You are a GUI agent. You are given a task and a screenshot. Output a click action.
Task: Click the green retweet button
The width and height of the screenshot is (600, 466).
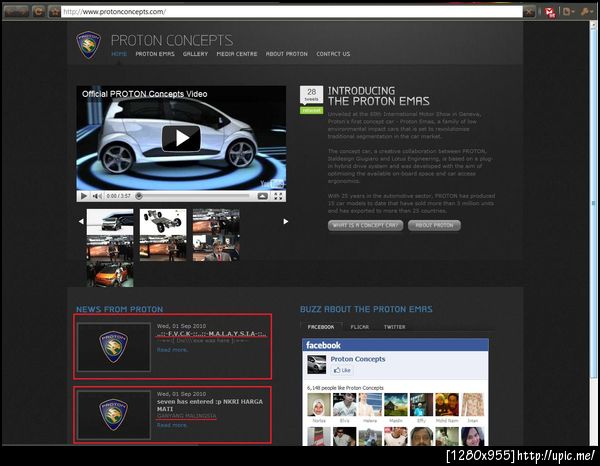311,111
